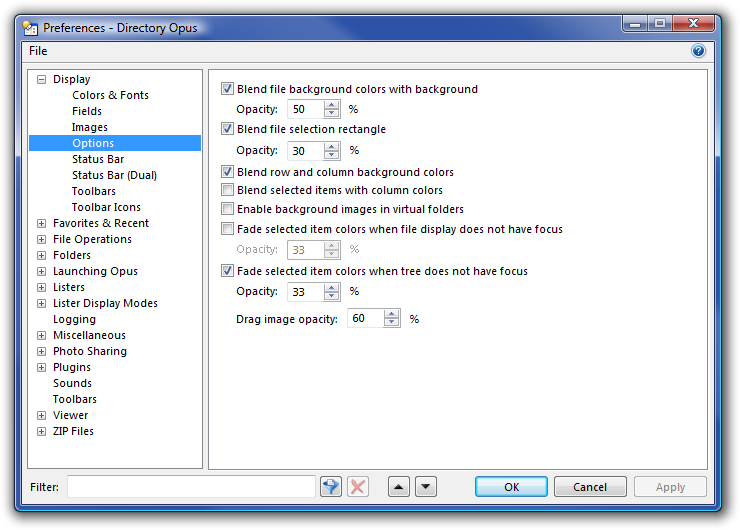Open the File menu
The height and width of the screenshot is (530, 740).
pyautogui.click(x=38, y=51)
